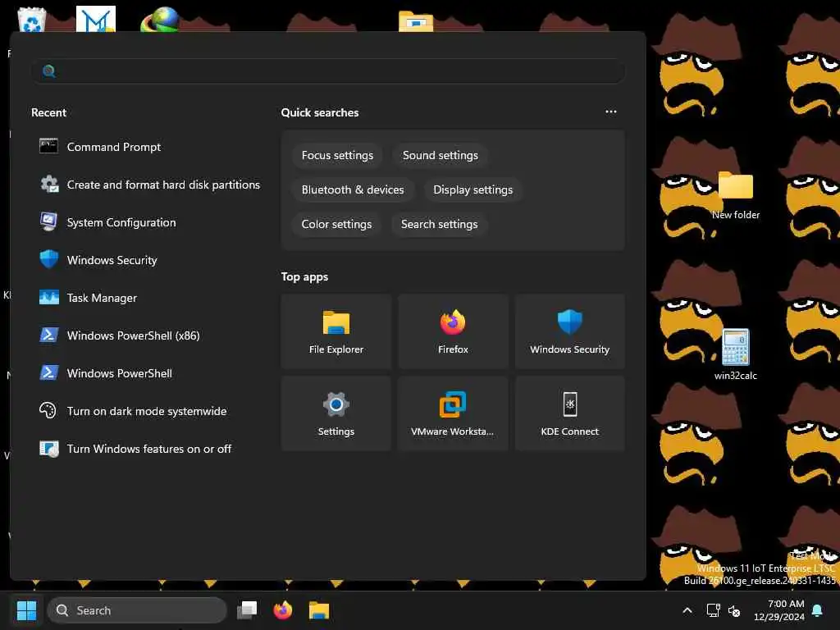Open Settings from Top apps
The height and width of the screenshot is (630, 840).
pyautogui.click(x=336, y=413)
